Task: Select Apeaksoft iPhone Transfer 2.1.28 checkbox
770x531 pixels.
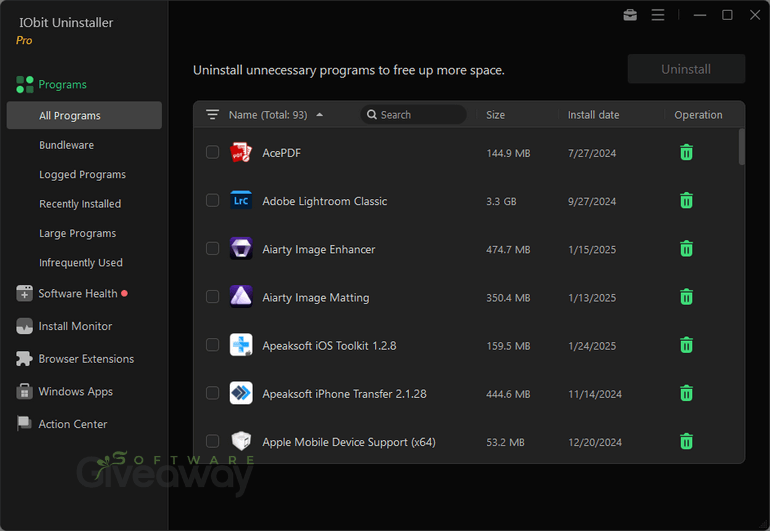Action: [212, 393]
